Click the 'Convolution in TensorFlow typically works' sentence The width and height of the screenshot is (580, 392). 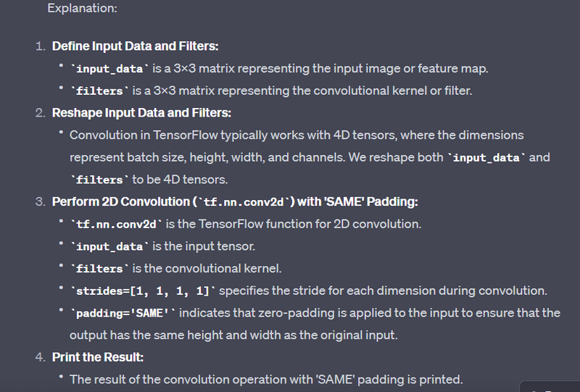(296, 135)
